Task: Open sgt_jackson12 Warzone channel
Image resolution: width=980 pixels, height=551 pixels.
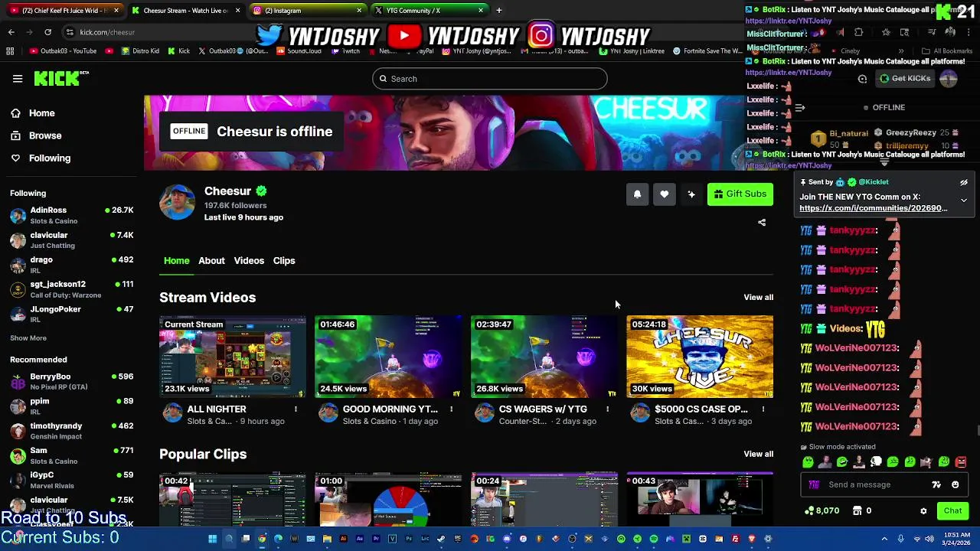Action: (x=71, y=289)
